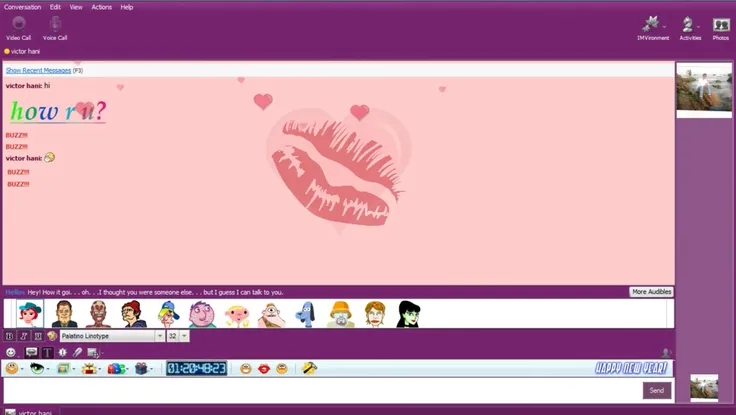Open the View menu
Viewport: 736px width, 415px height.
click(76, 7)
